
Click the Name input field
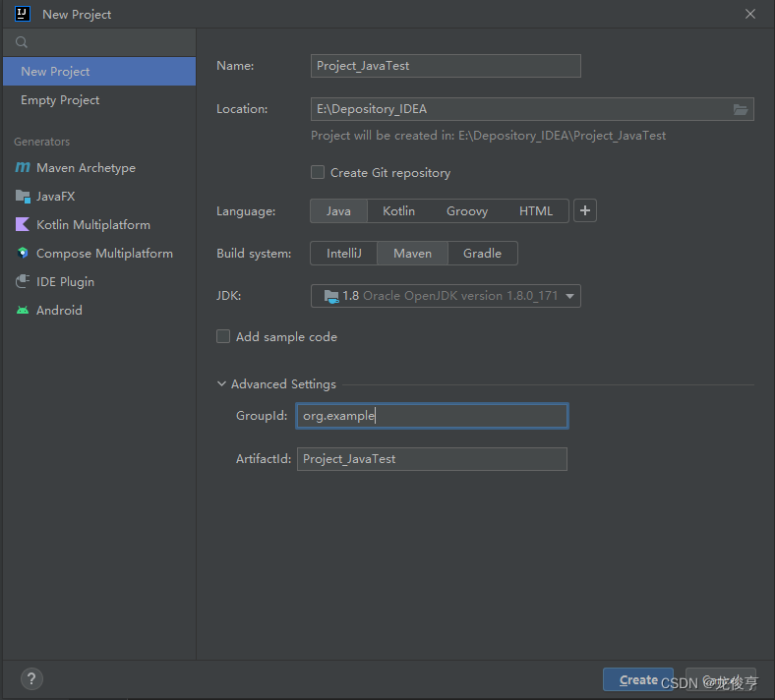[x=446, y=66]
